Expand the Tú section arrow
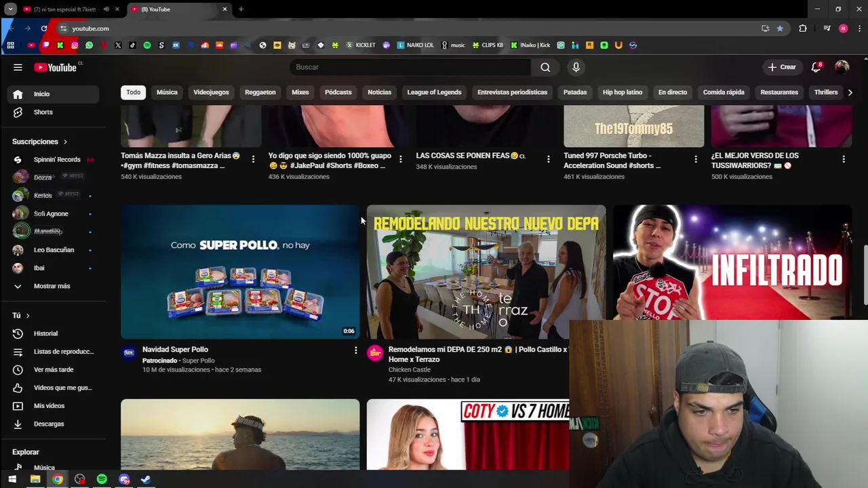868x488 pixels. [27, 316]
